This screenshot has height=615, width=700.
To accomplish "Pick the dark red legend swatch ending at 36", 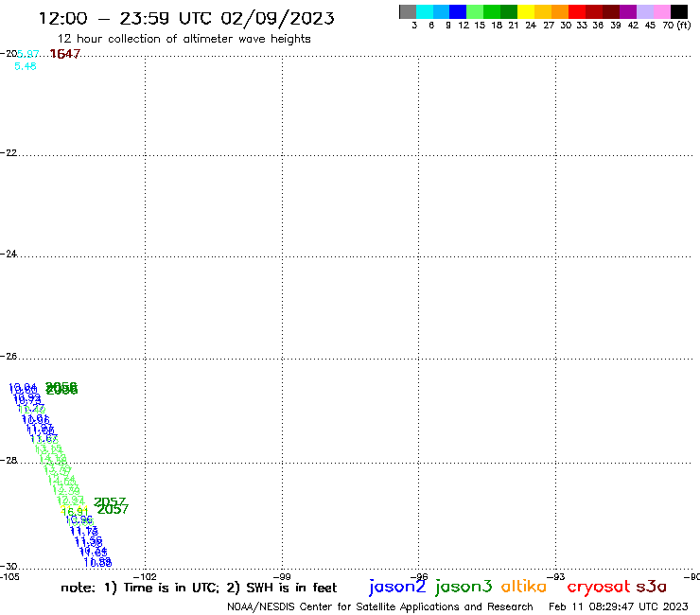I will pos(594,11).
